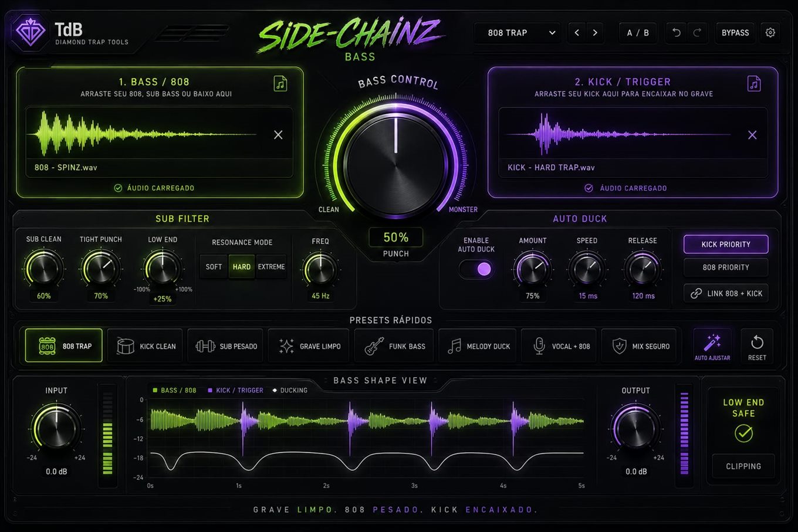Select the Sub Pesado dumbbell icon
798x532 pixels.
(205, 346)
